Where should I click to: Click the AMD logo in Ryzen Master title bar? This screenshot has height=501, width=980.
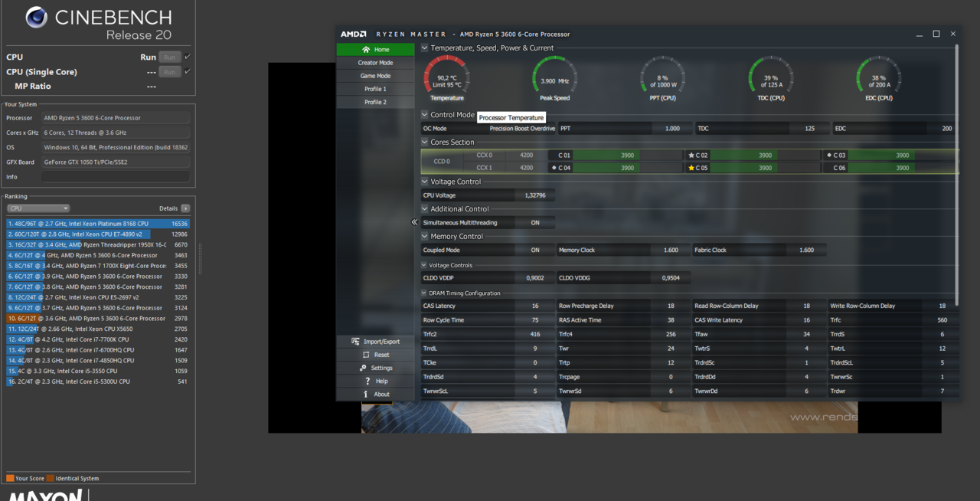point(354,34)
